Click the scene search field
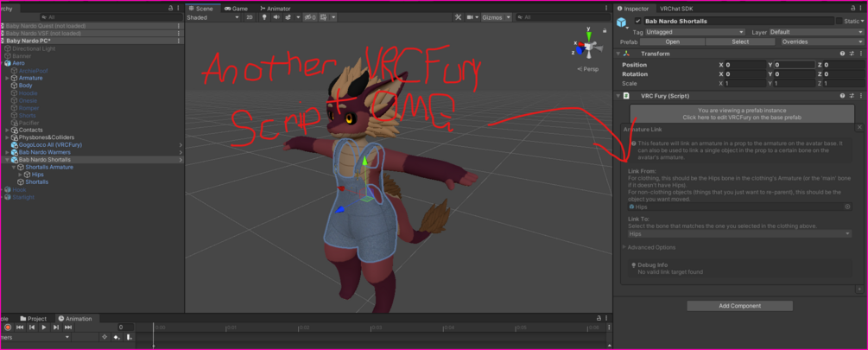Image resolution: width=868 pixels, height=350 pixels. tap(562, 18)
